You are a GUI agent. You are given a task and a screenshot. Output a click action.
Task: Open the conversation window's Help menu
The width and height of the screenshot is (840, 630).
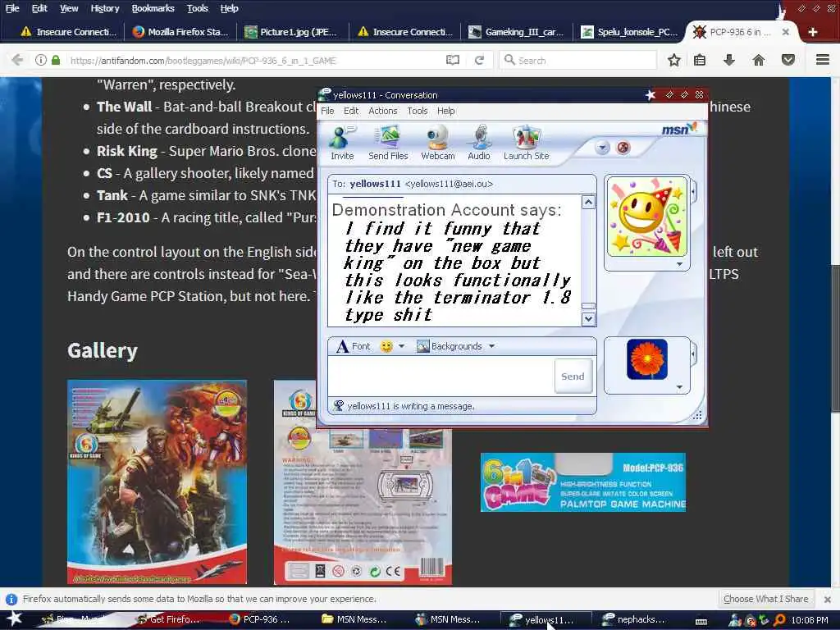point(445,111)
